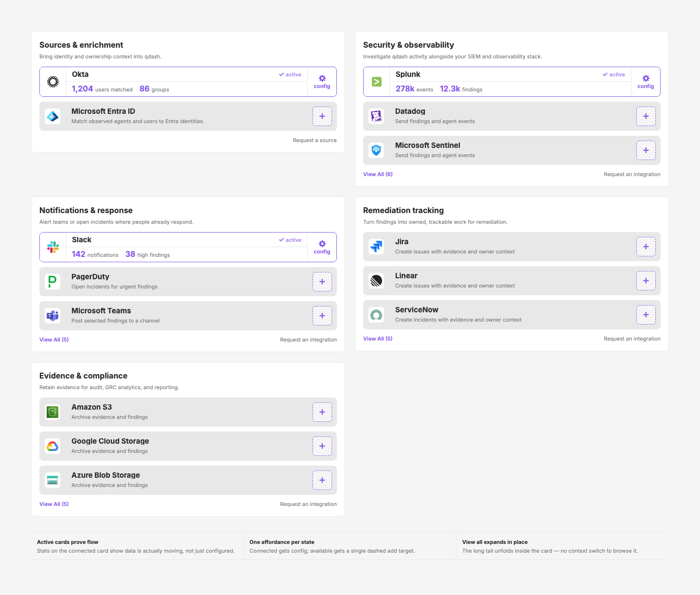700x595 pixels.
Task: Click the Microsoft Teams logo icon
Action: [52, 316]
